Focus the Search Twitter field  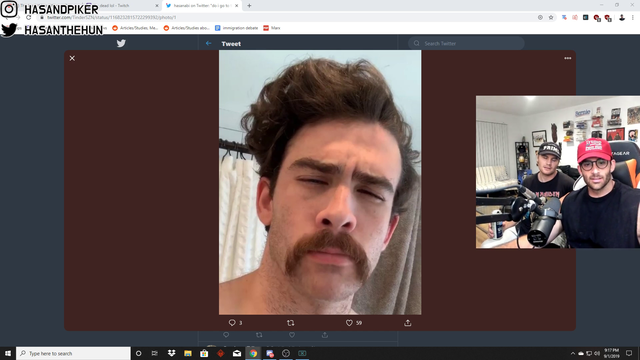point(466,43)
